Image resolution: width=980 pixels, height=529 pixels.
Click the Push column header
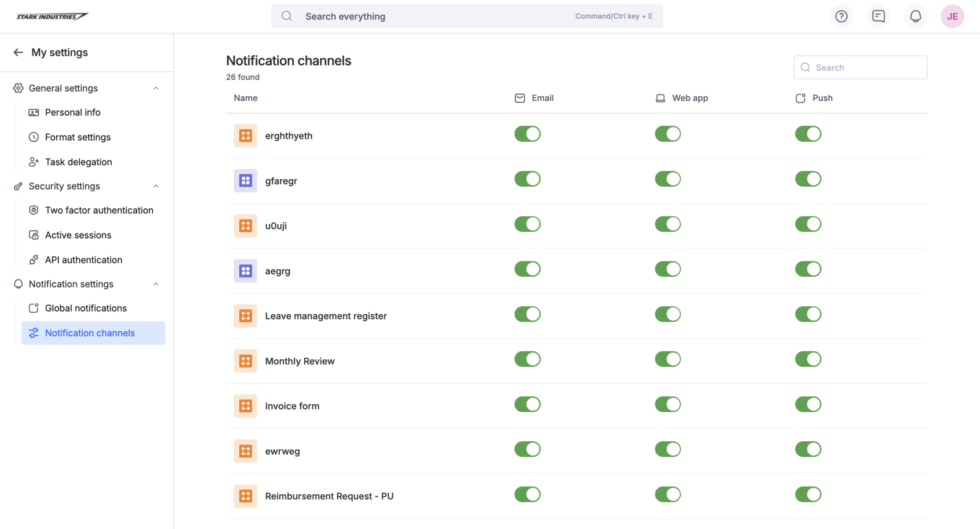pos(814,98)
